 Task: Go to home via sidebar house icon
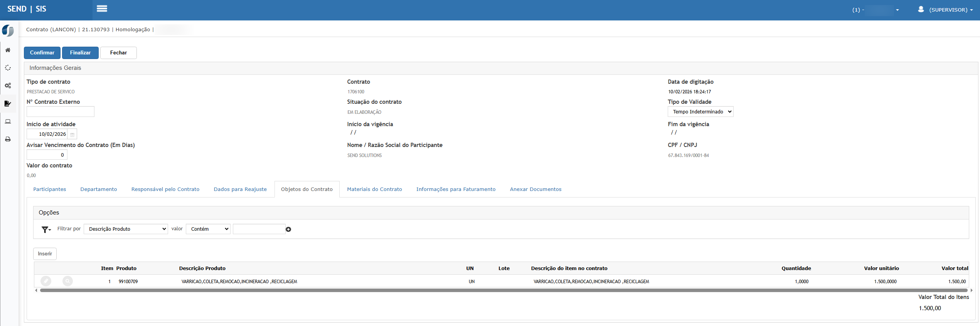(8, 50)
